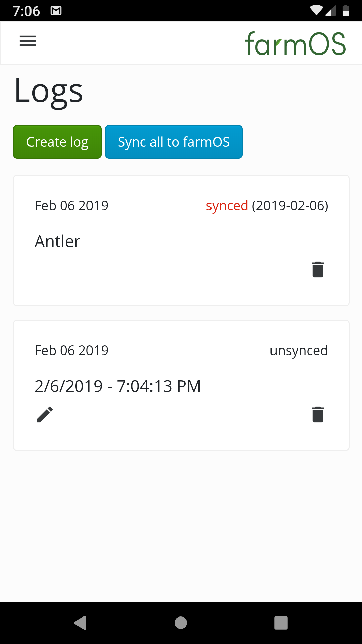362x644 pixels.
Task: Tap the clock in status bar
Action: coord(26,11)
